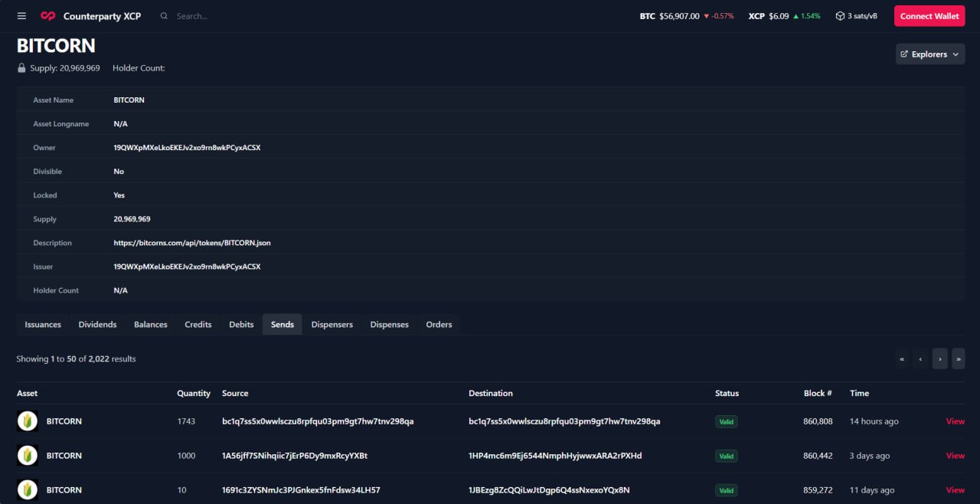Switch to the Balances tab
The image size is (980, 504).
coord(151,325)
